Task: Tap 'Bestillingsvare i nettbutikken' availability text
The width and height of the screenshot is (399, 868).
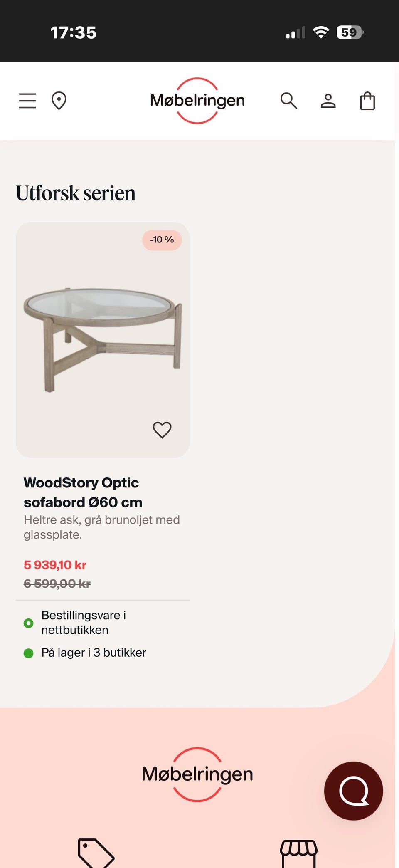Action: coord(83,623)
